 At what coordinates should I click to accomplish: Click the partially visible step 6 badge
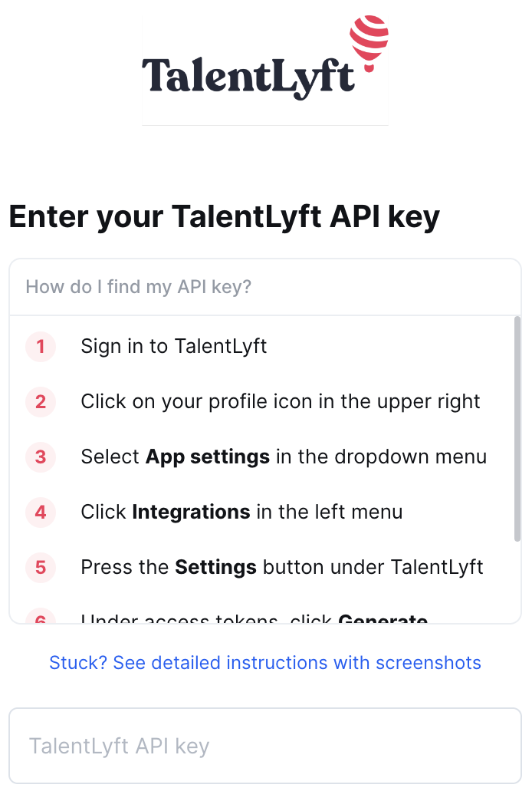41,617
